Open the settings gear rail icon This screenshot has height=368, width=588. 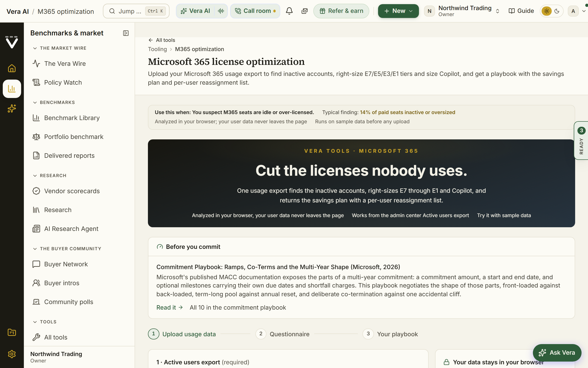pos(12,354)
